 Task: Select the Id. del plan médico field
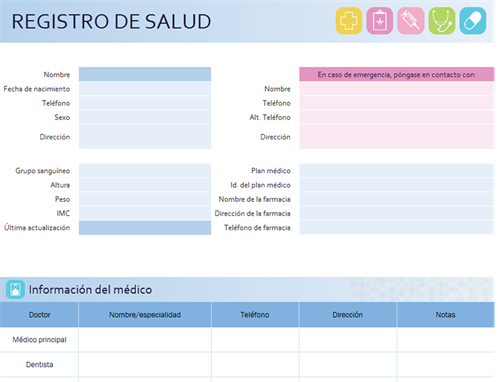click(x=396, y=185)
